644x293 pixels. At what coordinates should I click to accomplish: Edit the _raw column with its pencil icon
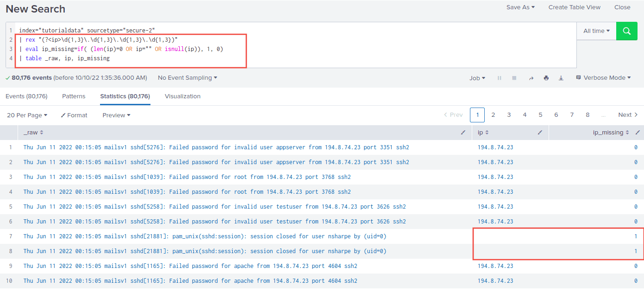(463, 132)
